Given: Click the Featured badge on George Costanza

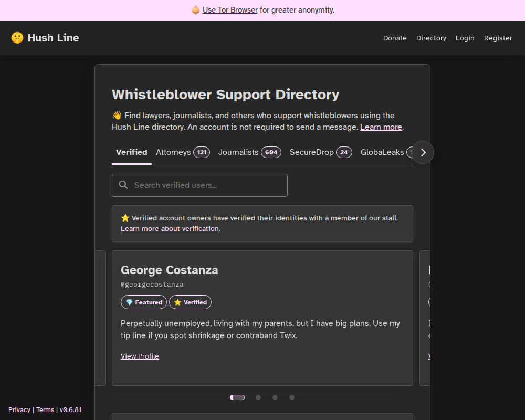Looking at the screenshot, I should (x=144, y=302).
